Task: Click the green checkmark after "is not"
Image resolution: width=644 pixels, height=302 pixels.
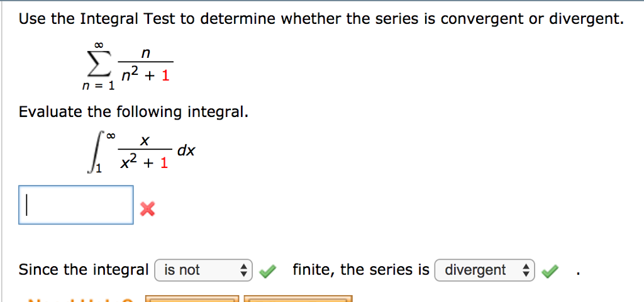Action: point(267,271)
